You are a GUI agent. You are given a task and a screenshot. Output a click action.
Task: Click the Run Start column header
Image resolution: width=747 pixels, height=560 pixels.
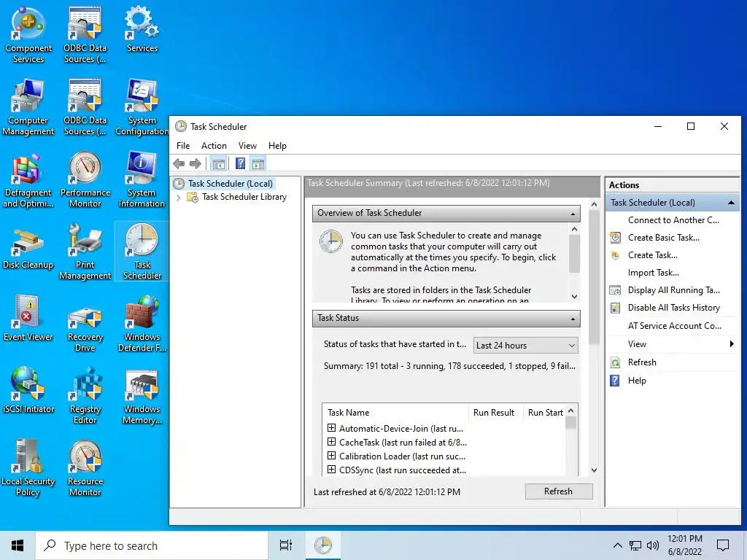544,413
